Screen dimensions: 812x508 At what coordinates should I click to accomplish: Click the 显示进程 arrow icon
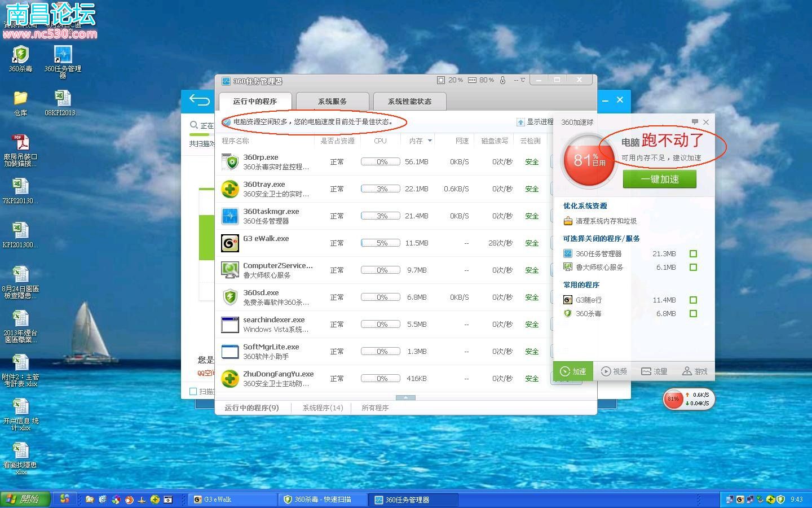520,122
